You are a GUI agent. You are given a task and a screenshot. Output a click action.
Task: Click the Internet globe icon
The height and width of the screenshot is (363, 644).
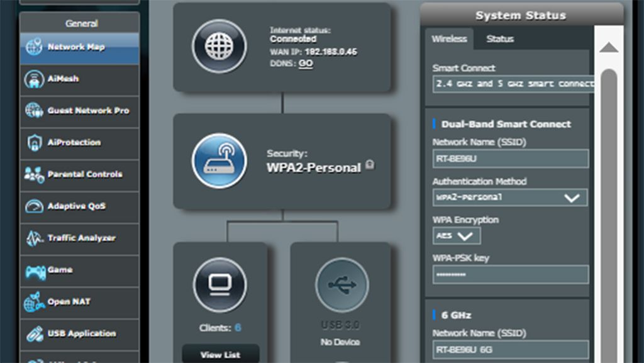tap(219, 47)
